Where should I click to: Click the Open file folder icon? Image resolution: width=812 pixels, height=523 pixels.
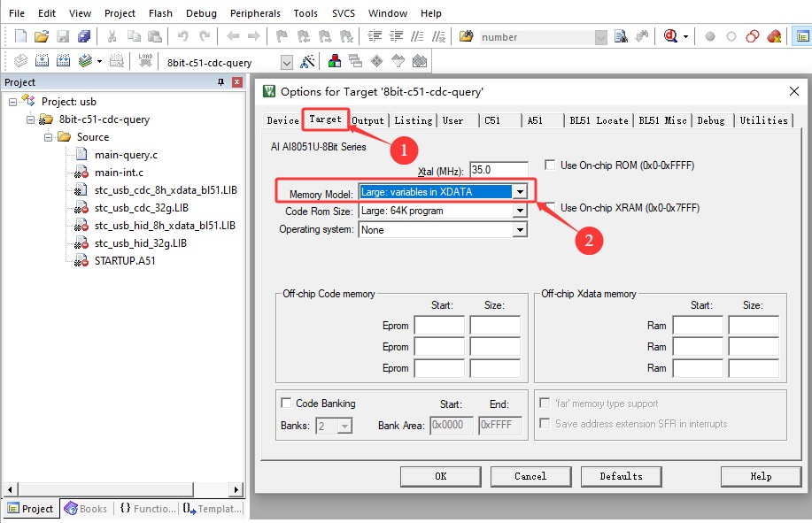tap(41, 36)
